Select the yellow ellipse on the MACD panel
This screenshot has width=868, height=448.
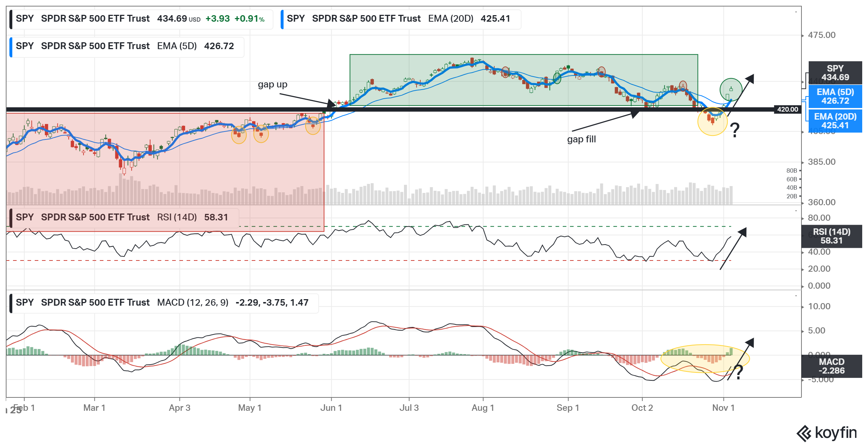click(x=705, y=358)
